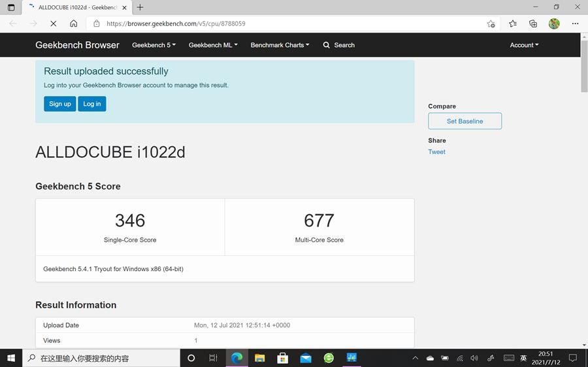Expand the Geekbench ML dropdown
The width and height of the screenshot is (588, 367).
[213, 45]
